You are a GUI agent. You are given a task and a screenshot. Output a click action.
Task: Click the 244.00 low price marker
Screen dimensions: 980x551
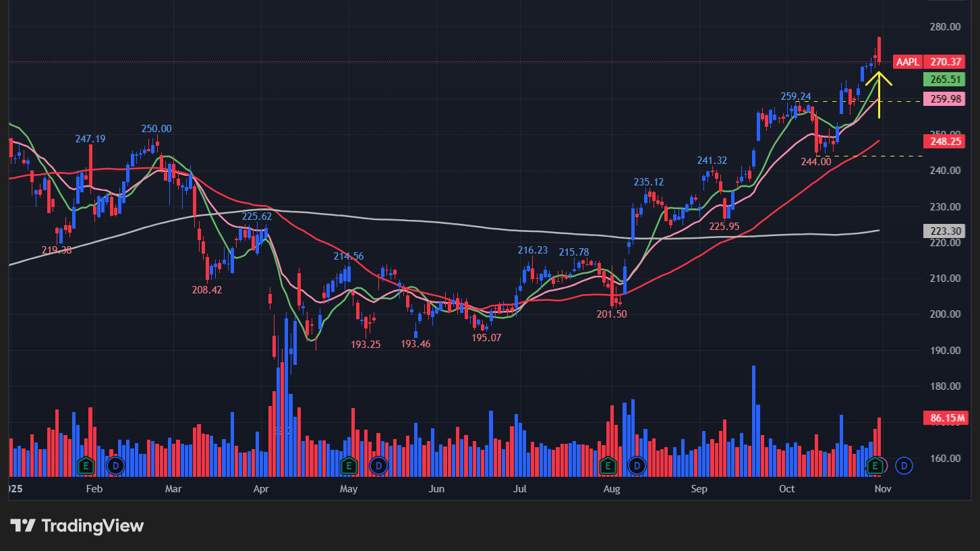tap(815, 162)
